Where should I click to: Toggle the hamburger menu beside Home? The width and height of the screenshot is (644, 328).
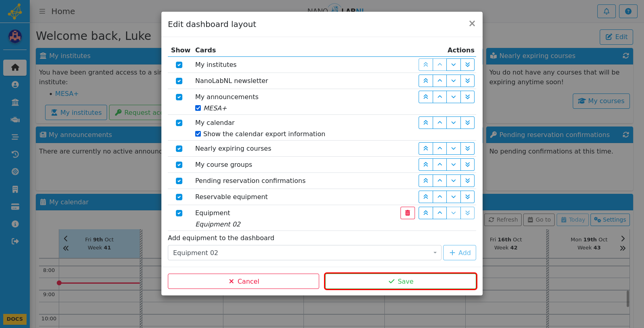coord(42,11)
